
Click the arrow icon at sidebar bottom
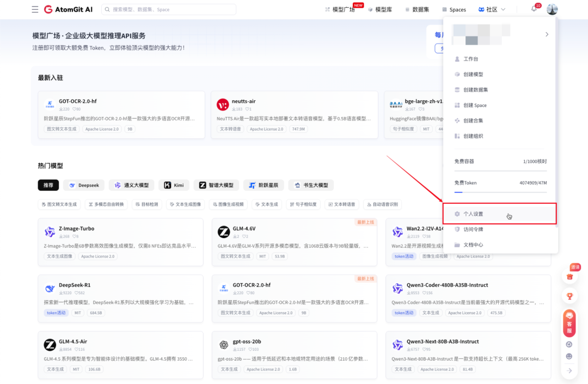click(569, 370)
